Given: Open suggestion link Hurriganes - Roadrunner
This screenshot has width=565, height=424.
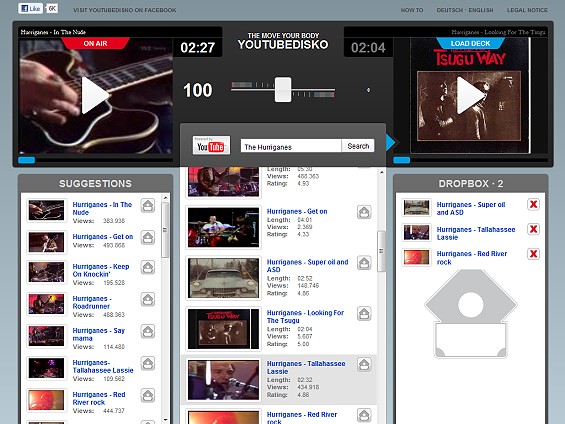Looking at the screenshot, I should [x=92, y=303].
